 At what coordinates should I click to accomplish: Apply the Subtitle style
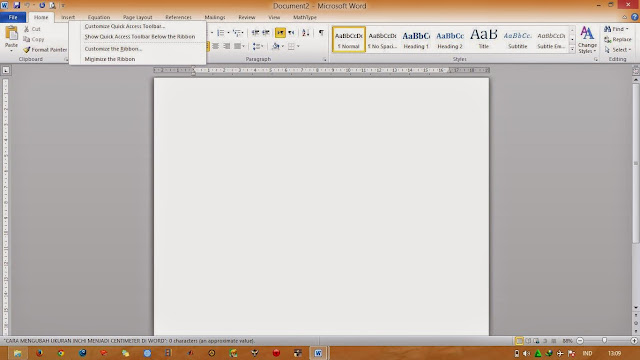tap(518, 40)
